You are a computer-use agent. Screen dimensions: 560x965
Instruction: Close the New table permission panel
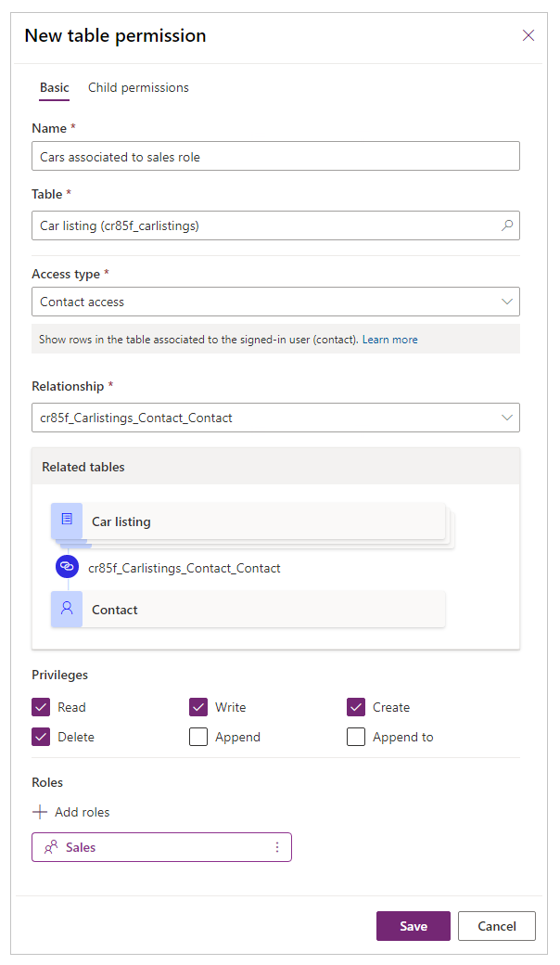pos(528,35)
